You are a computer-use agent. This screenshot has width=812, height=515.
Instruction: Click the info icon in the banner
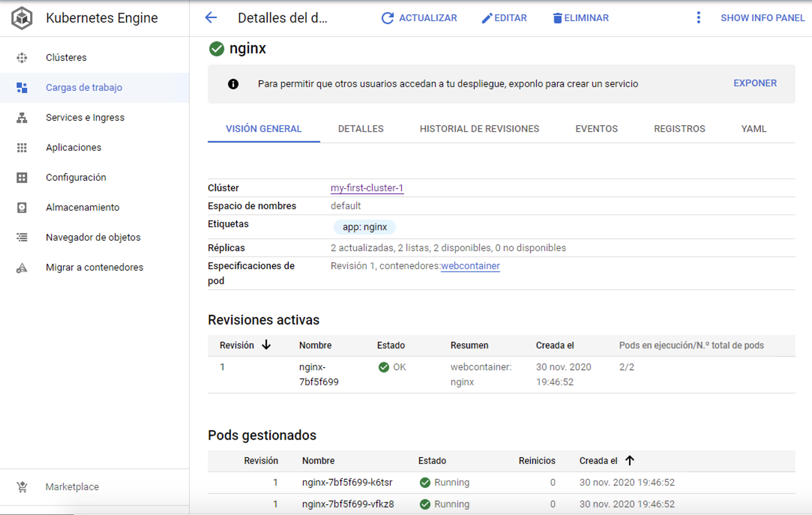(233, 84)
